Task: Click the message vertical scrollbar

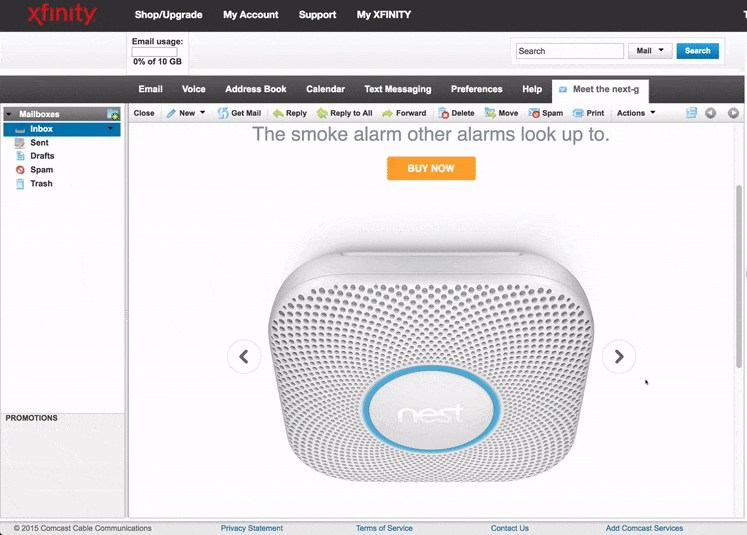Action: point(739,276)
